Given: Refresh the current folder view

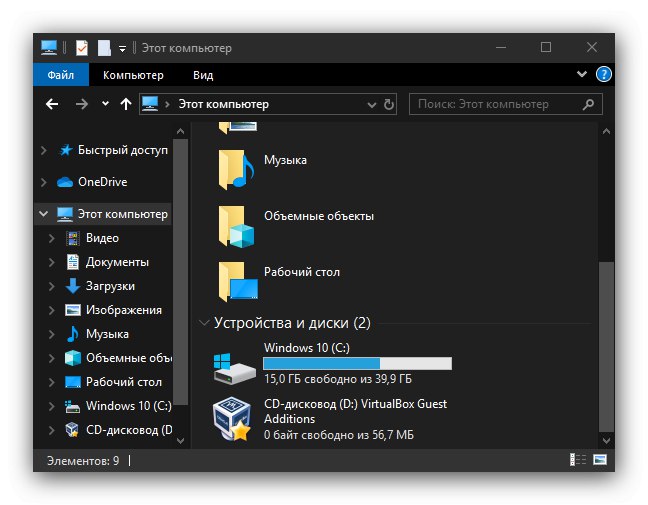Looking at the screenshot, I should pyautogui.click(x=388, y=104).
